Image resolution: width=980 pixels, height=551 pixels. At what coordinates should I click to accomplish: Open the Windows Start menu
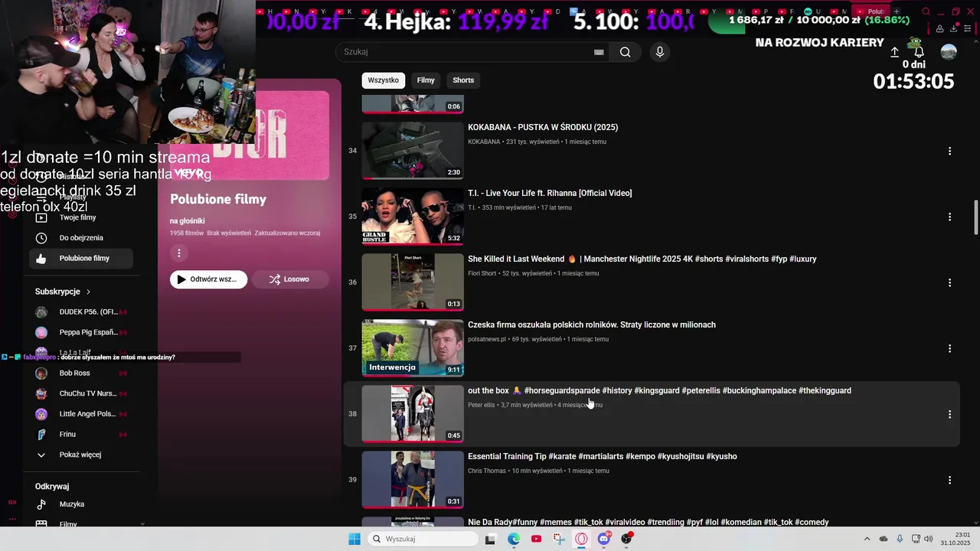coord(354,539)
